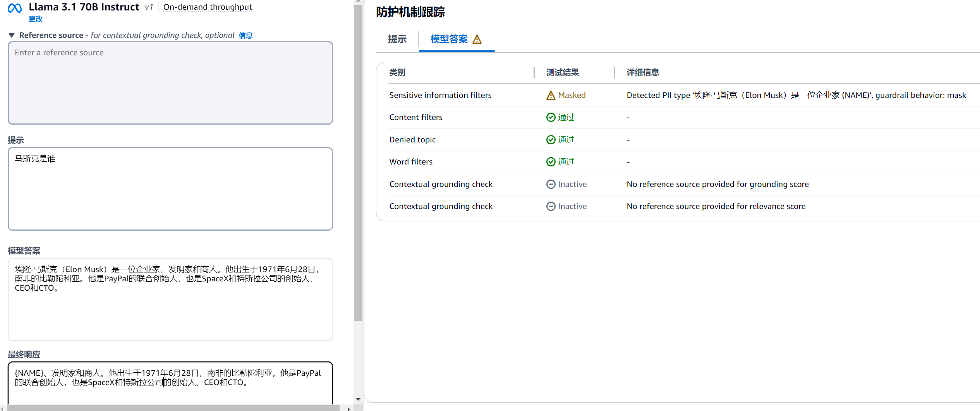The height and width of the screenshot is (411, 980).
Task: Click the Masked warning icon in Sensitive information filters row
Action: click(551, 95)
